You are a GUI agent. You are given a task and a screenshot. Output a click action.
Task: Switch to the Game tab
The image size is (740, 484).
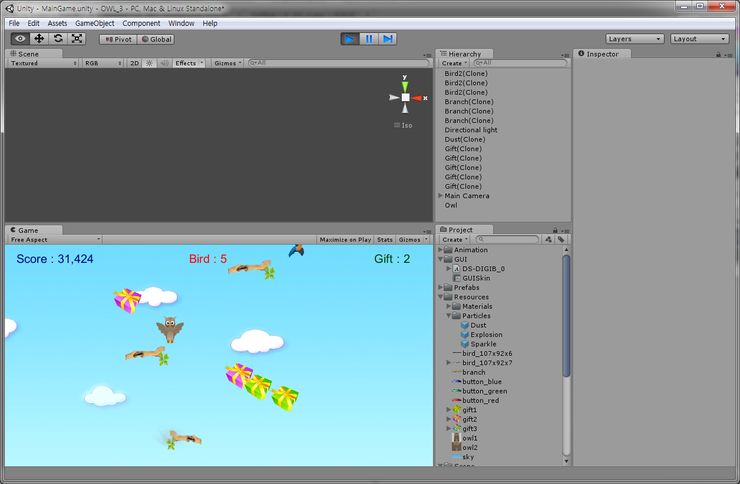point(33,230)
